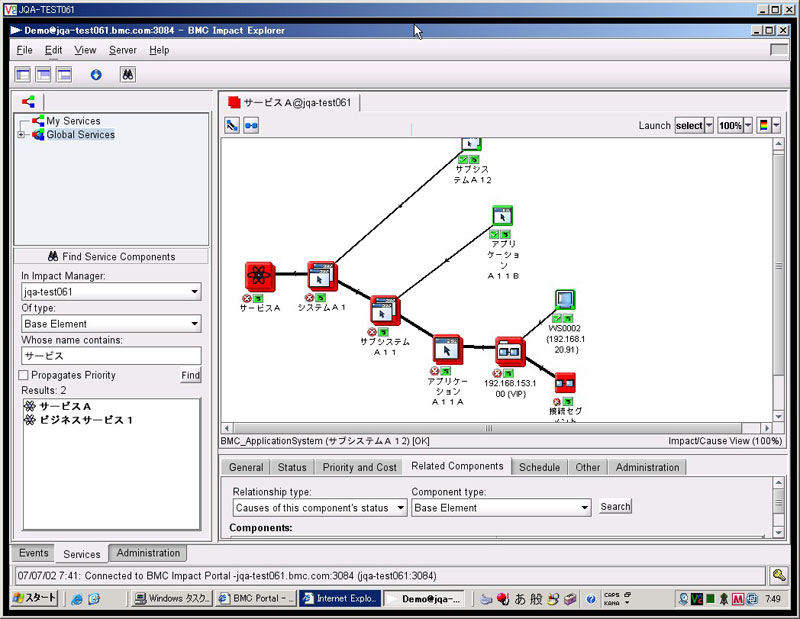Image resolution: width=800 pixels, height=619 pixels.
Task: Switch to the Administration details tab
Action: tap(647, 467)
